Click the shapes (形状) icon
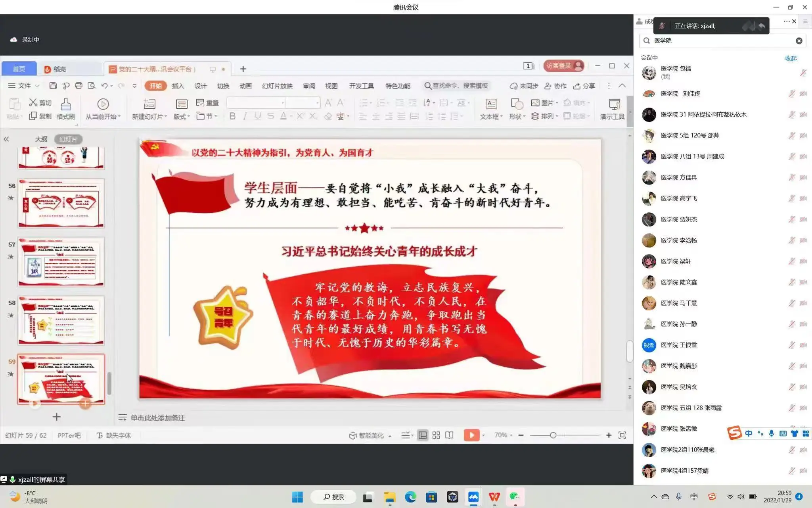 517,104
